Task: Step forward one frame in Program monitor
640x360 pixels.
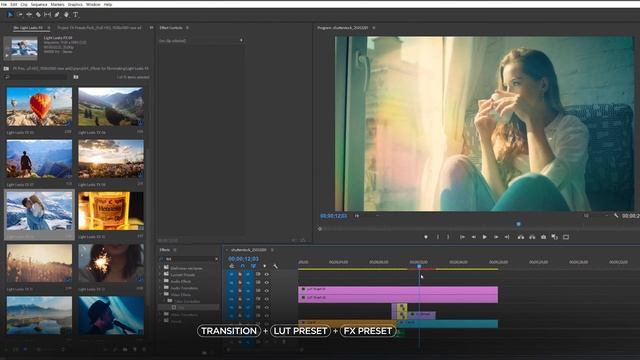Action: [496, 237]
